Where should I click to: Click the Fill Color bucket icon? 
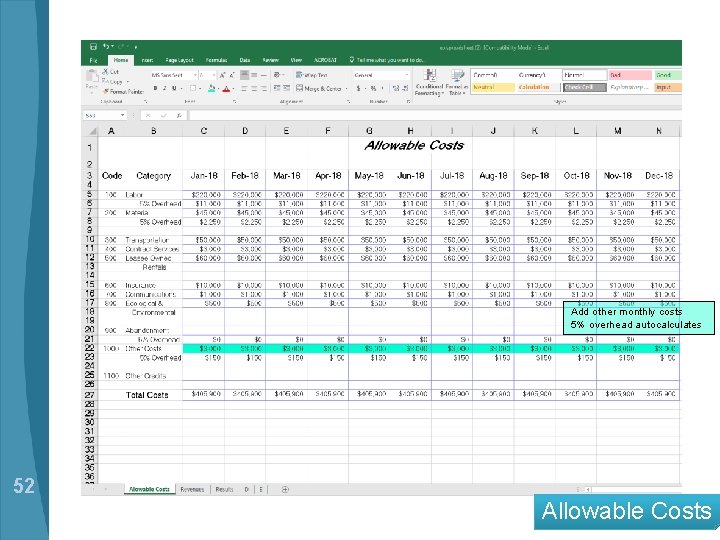click(211, 88)
